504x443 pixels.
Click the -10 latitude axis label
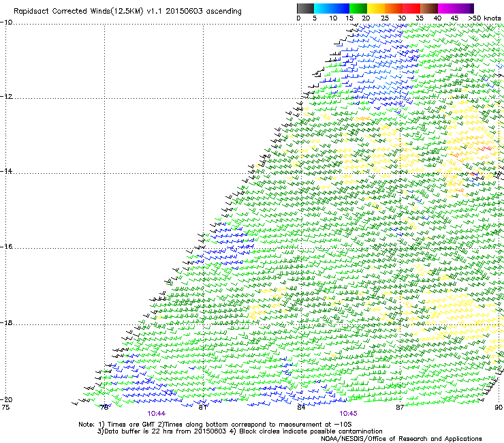click(6, 22)
